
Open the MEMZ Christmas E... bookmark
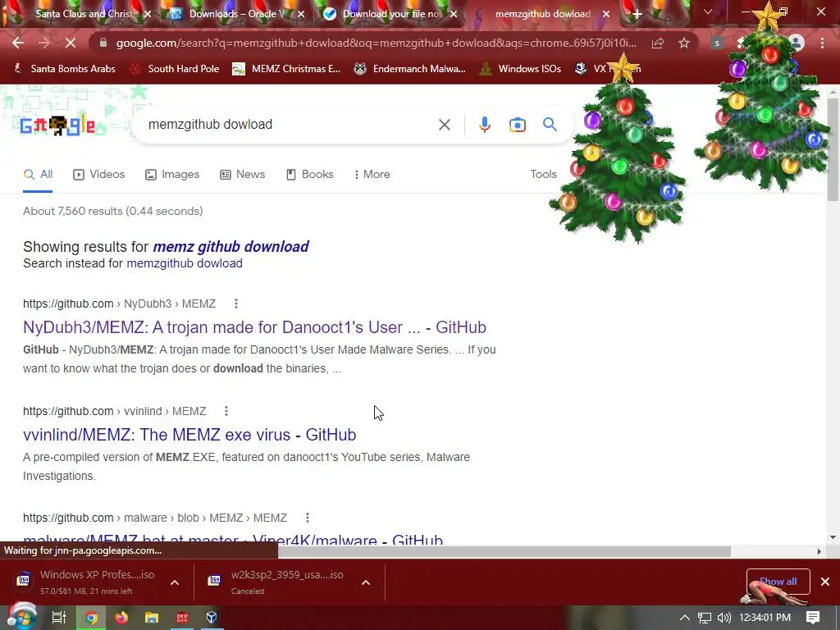click(286, 69)
